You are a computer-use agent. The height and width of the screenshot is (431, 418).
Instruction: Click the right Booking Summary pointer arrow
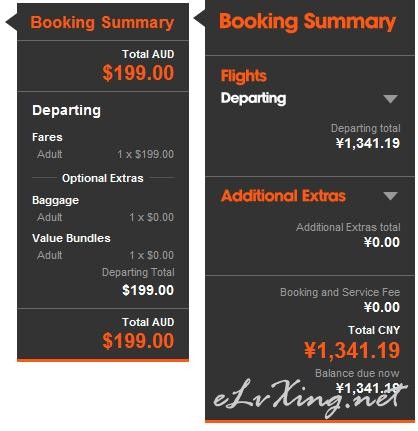tap(199, 18)
